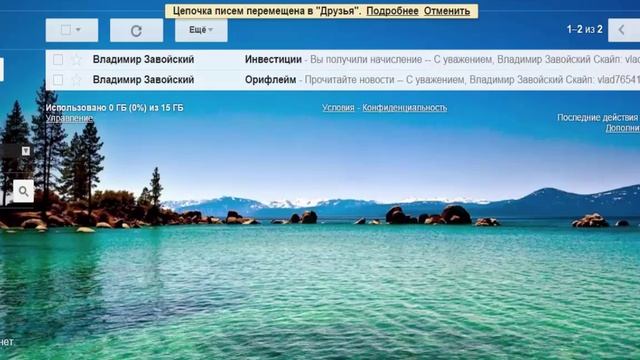Click the 1–2 из 2 page counter
The width and height of the screenshot is (640, 360).
(x=584, y=29)
